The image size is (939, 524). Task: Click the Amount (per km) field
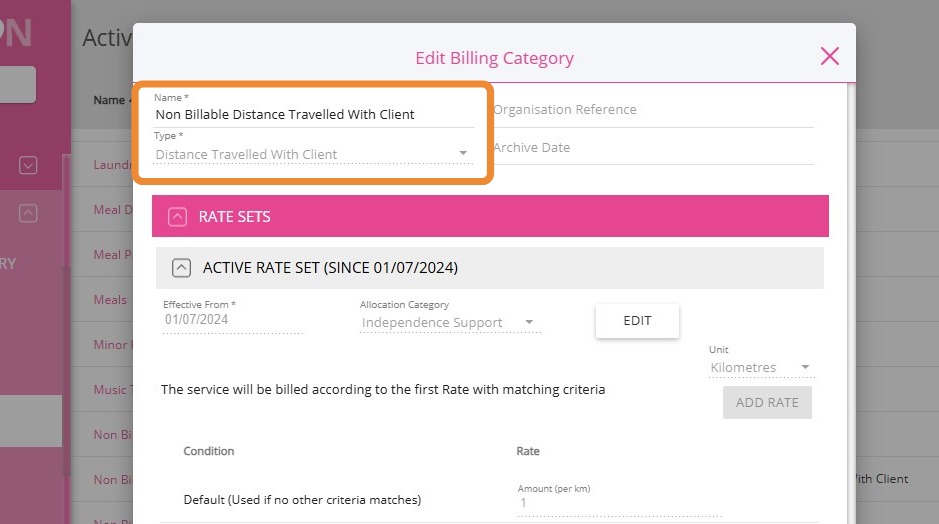click(x=618, y=503)
